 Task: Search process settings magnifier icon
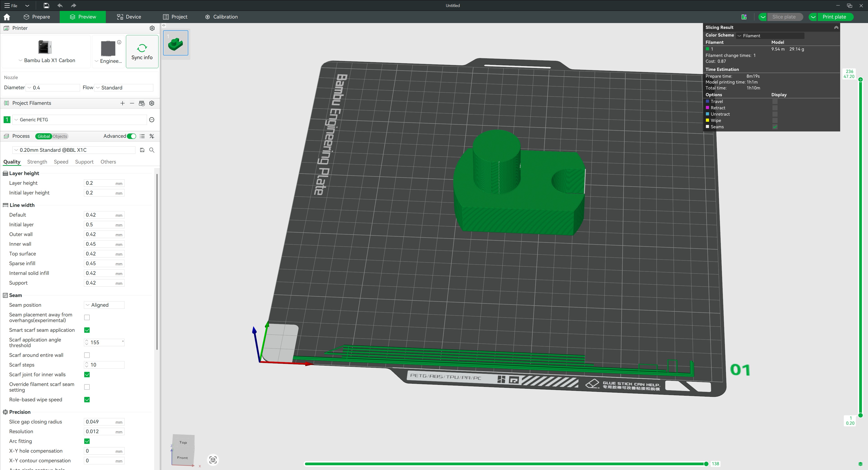coord(152,150)
